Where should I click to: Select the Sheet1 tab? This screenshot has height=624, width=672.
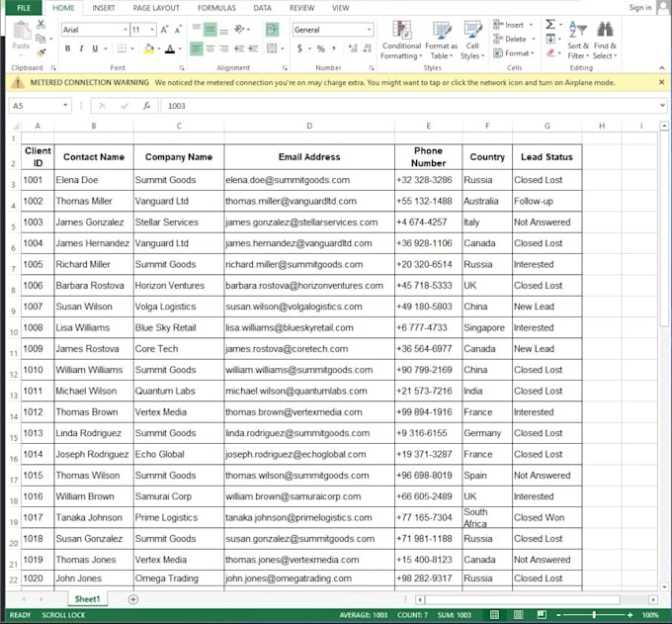[87, 599]
